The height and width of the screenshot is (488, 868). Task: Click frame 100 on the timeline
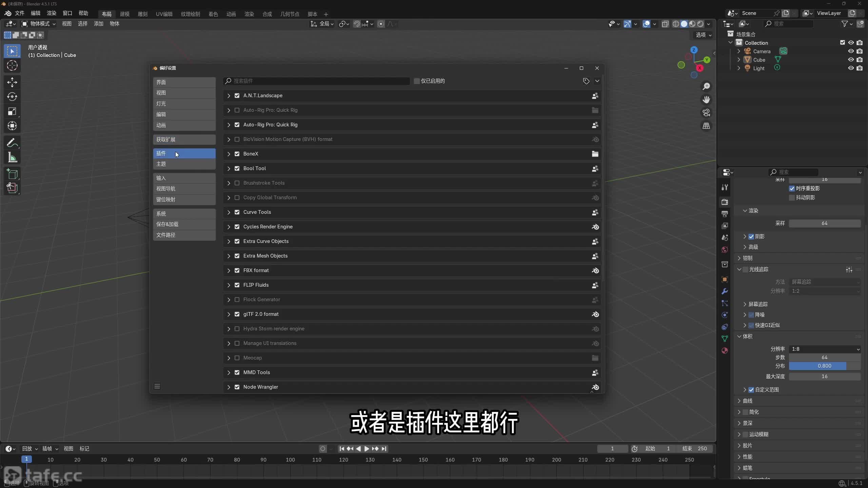pos(290,460)
